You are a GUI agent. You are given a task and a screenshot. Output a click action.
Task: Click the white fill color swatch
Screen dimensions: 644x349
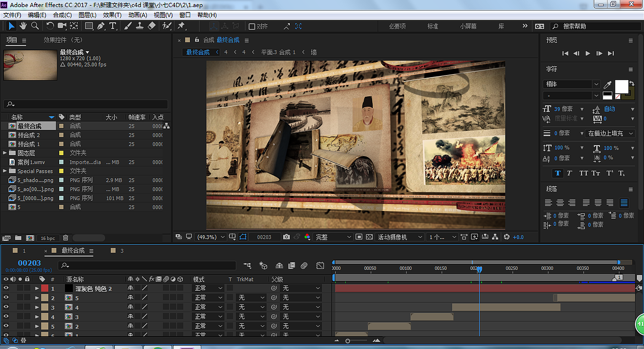(x=621, y=87)
